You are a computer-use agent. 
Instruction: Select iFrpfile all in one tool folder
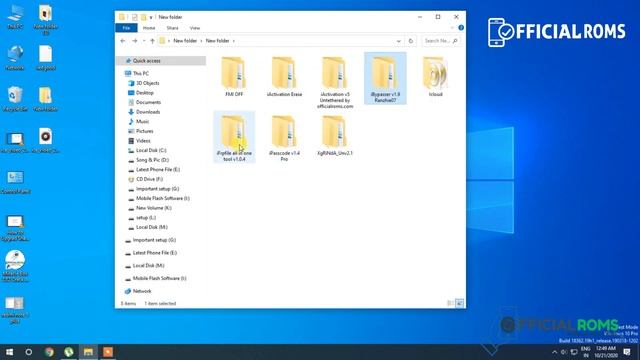234,138
